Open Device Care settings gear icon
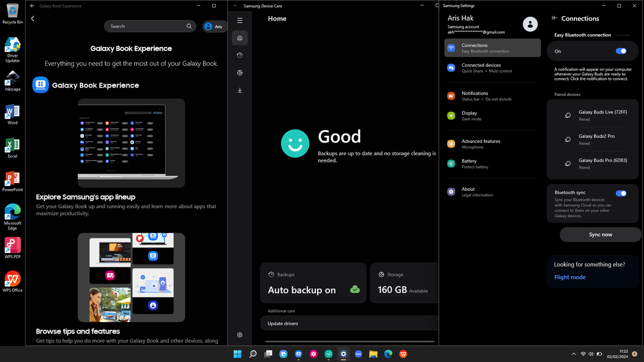Image resolution: width=644 pixels, height=362 pixels. tap(240, 335)
